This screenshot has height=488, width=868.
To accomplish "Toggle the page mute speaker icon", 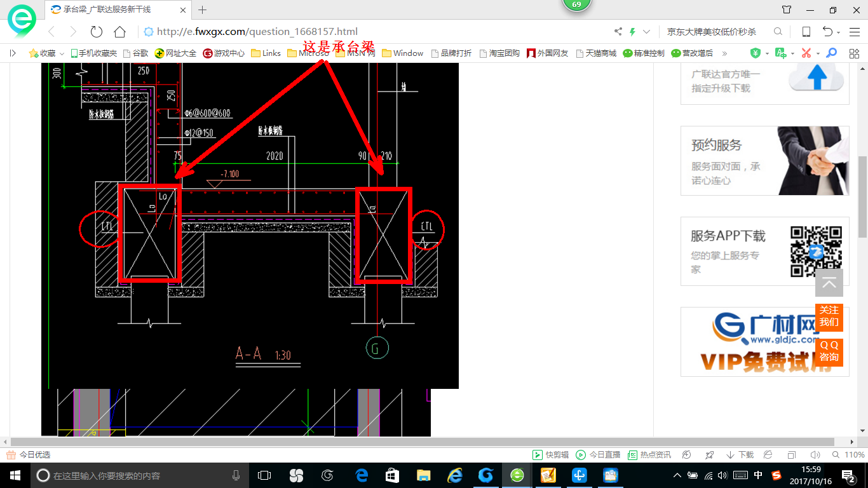I will click(815, 455).
